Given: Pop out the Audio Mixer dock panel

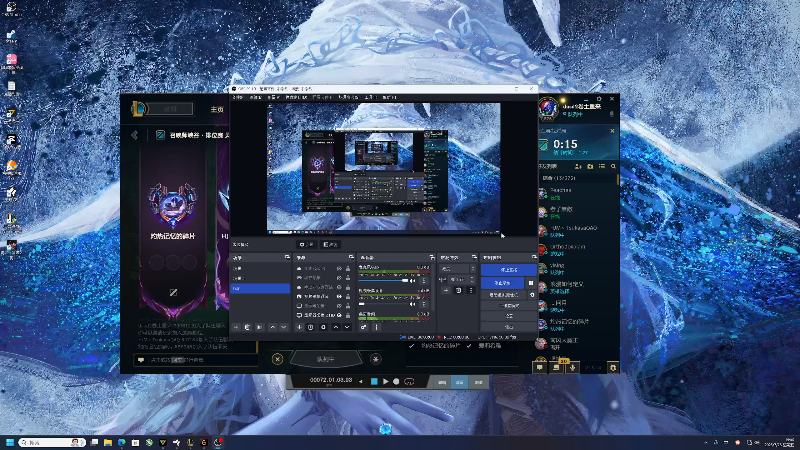Looking at the screenshot, I should (432, 257).
